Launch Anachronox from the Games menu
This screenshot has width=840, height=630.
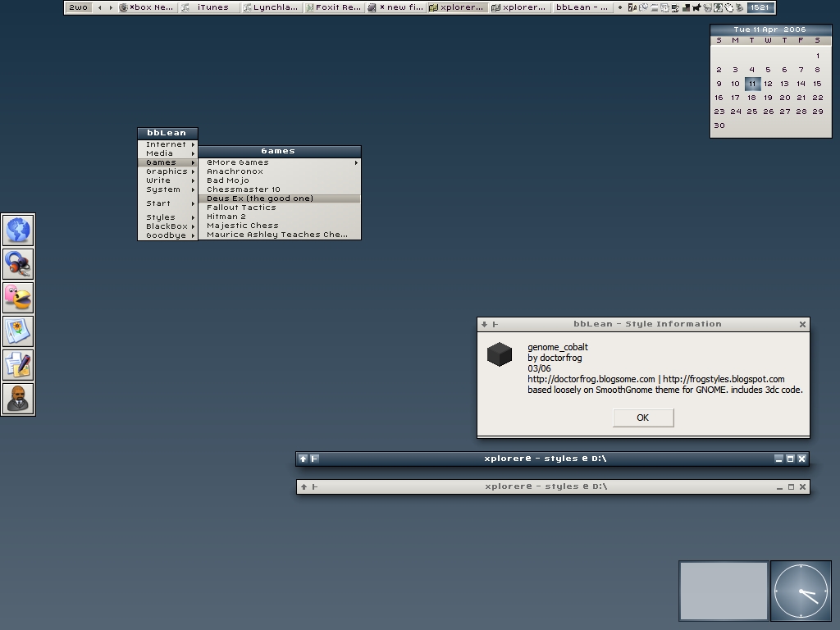click(x=280, y=171)
